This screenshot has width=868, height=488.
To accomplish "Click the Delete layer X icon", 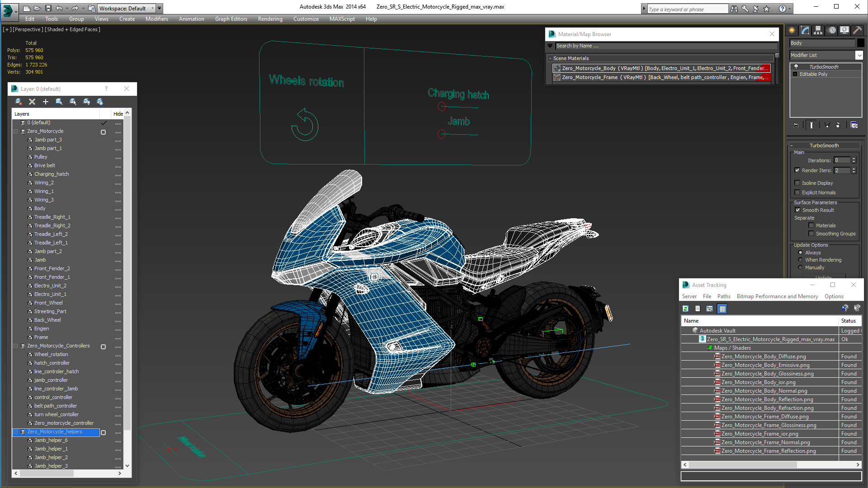I will (x=32, y=102).
